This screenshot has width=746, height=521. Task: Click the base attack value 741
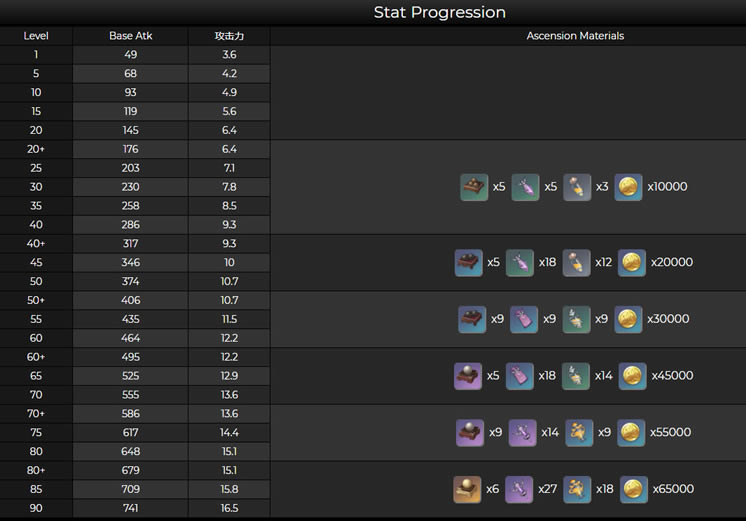(x=130, y=508)
